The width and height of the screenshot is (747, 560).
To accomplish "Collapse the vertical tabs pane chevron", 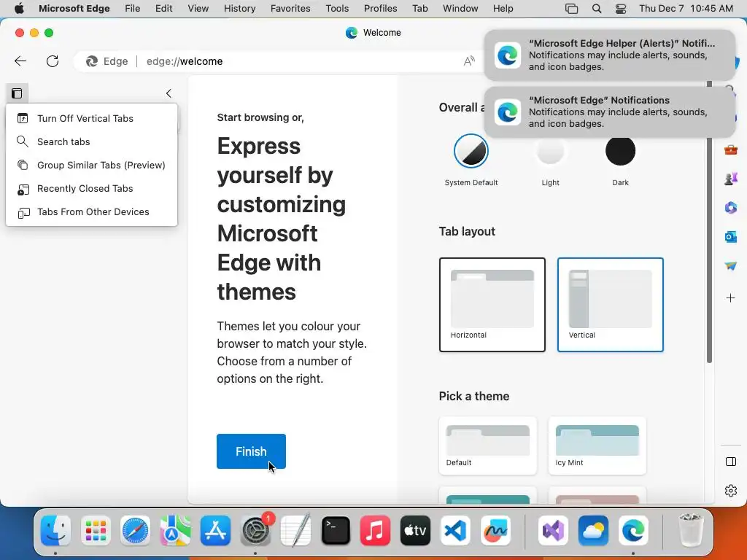I will point(169,93).
